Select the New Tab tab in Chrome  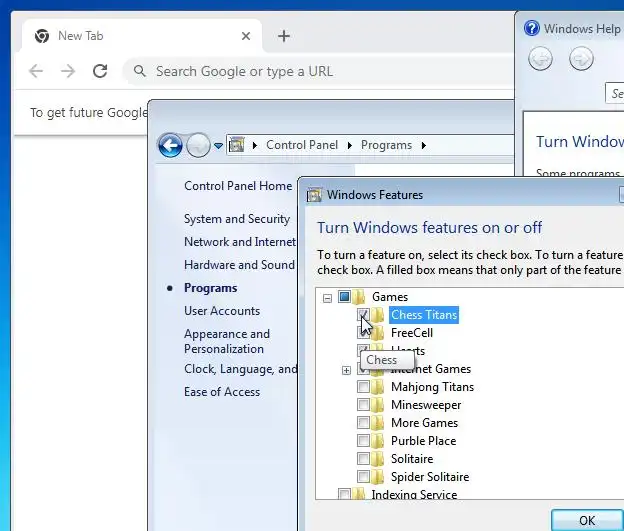tap(142, 36)
